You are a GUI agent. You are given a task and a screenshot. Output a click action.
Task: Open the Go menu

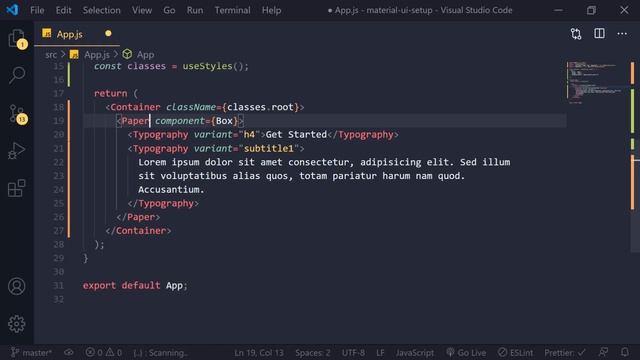click(169, 10)
